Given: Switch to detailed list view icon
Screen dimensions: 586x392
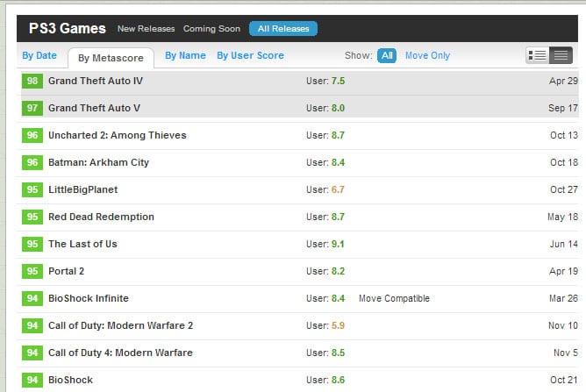Looking at the screenshot, I should point(538,55).
